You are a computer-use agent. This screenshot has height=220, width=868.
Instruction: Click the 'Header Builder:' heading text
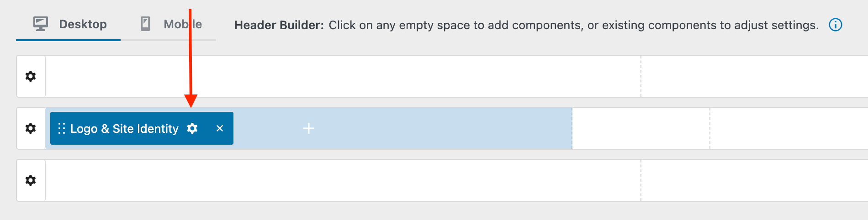[x=279, y=25]
